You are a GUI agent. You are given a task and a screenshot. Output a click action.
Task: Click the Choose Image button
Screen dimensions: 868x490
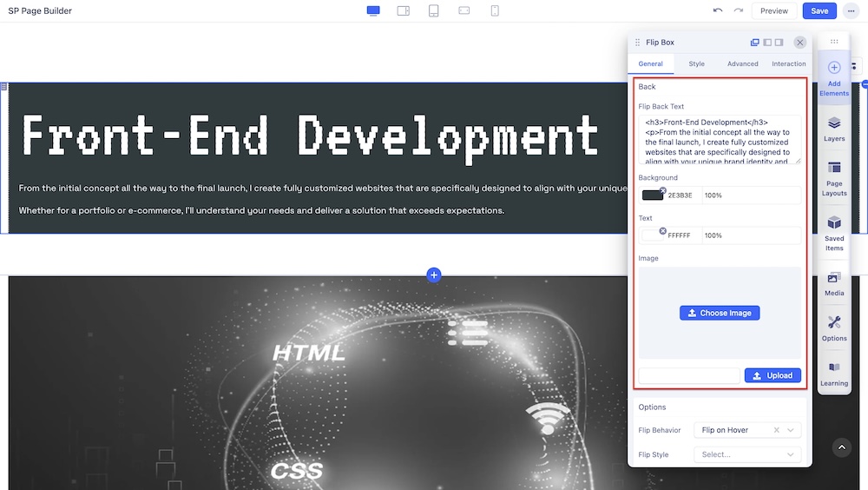click(x=720, y=313)
